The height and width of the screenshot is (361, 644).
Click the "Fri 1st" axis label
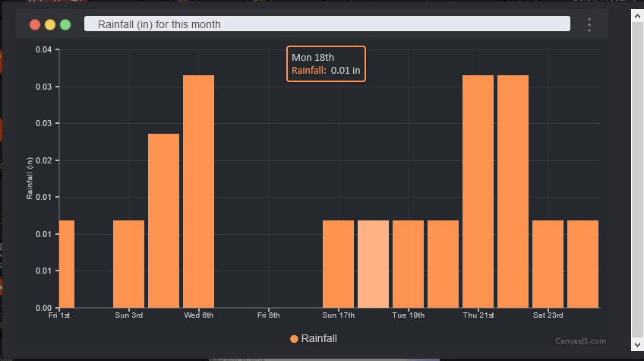coord(59,315)
